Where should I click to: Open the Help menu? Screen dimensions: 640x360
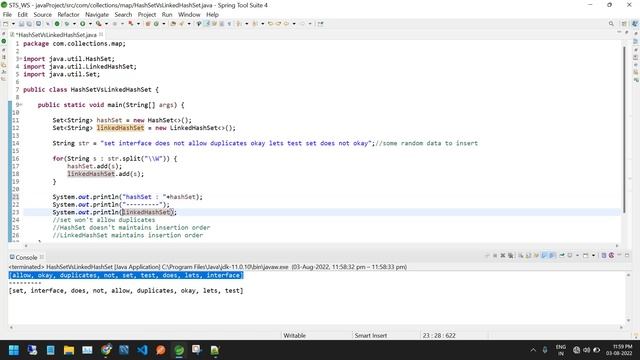[x=212, y=14]
